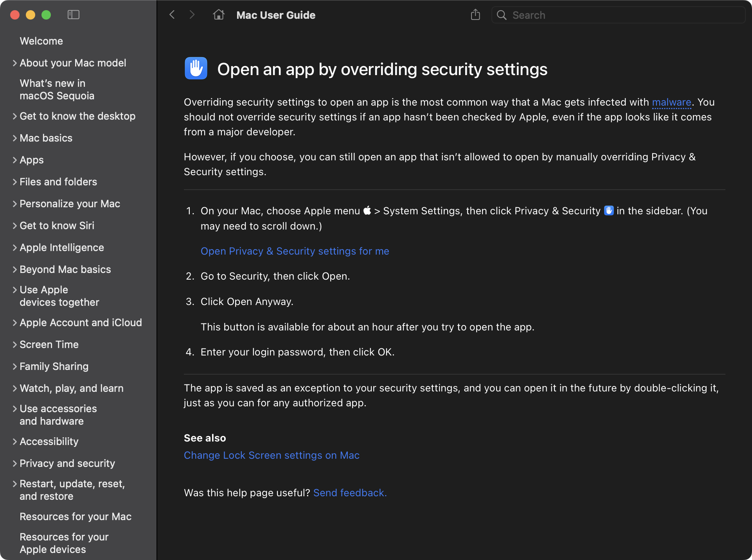This screenshot has height=560, width=752.
Task: Click the Send feedback link
Action: pyautogui.click(x=350, y=493)
